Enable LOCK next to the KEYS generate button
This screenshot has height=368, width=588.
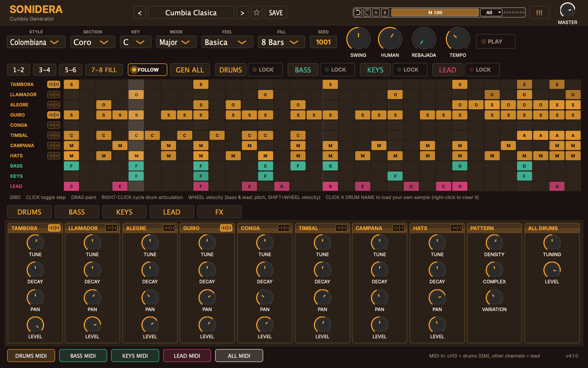click(x=410, y=70)
